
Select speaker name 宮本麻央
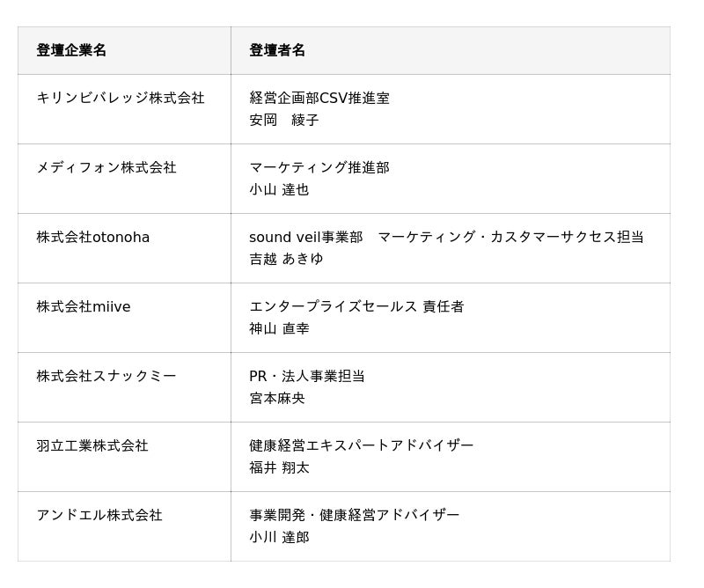(277, 398)
